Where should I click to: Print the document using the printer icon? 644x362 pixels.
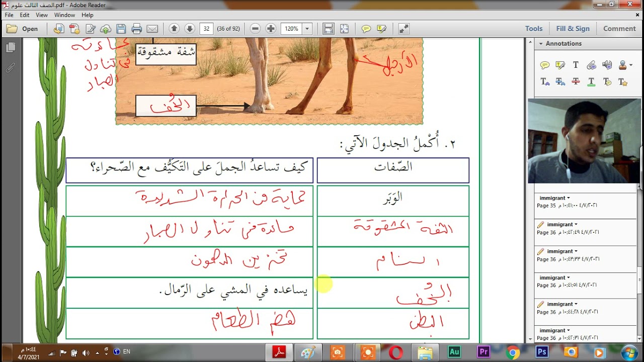pos(136,29)
